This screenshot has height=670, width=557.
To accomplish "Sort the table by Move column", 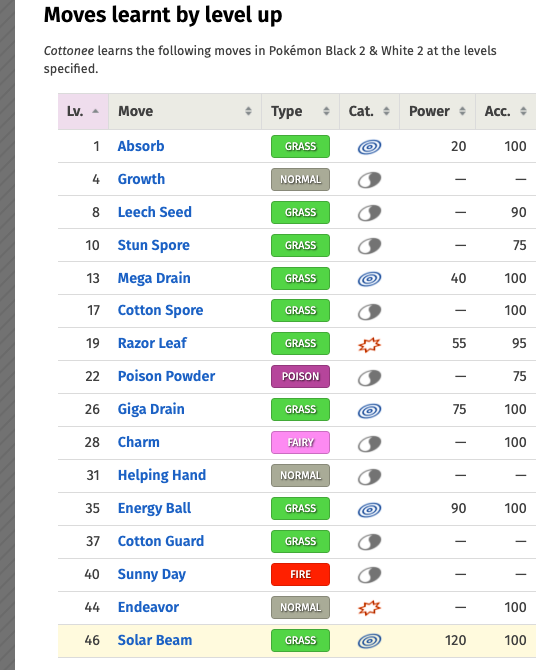I will point(185,111).
